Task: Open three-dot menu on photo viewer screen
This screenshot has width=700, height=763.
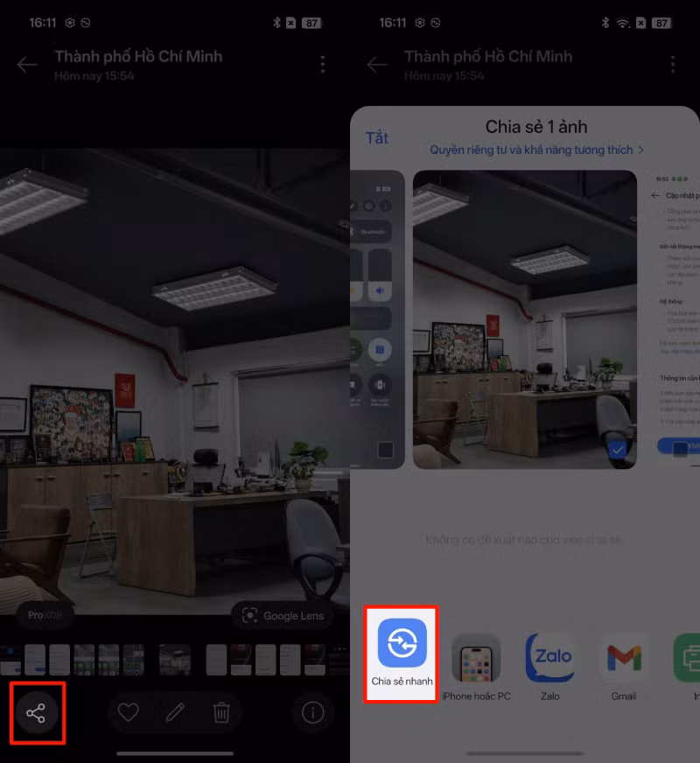Action: click(x=323, y=65)
